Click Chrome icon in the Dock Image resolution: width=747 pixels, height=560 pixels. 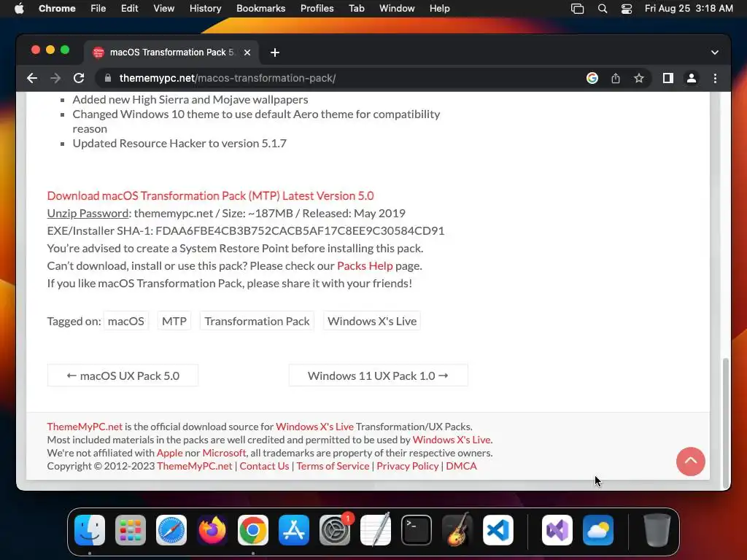253,530
